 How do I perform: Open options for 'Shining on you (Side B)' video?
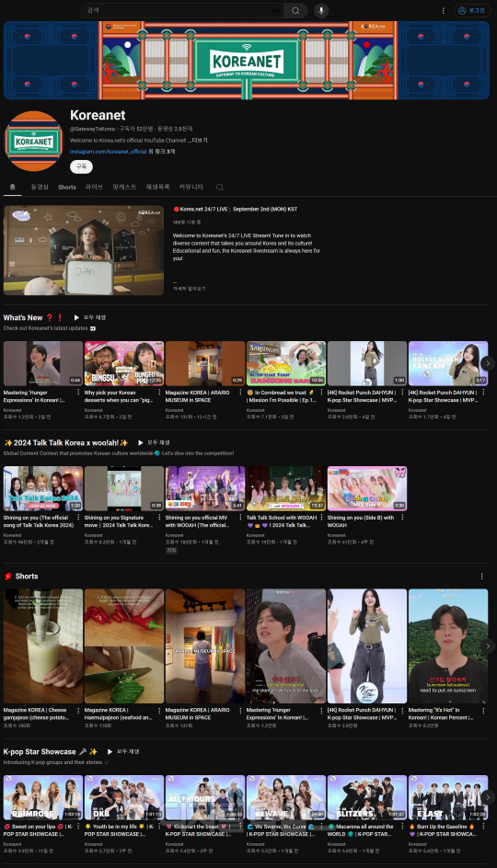point(402,518)
